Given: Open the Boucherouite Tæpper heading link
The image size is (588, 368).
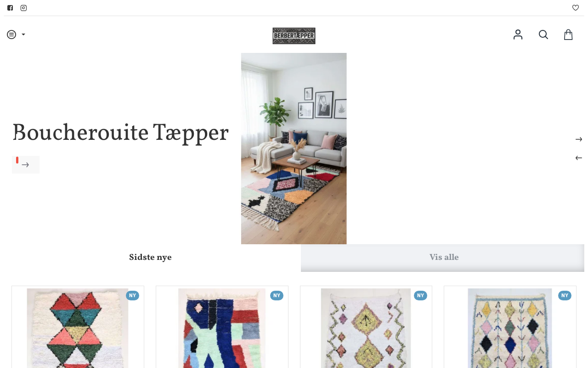Looking at the screenshot, I should click(x=120, y=133).
